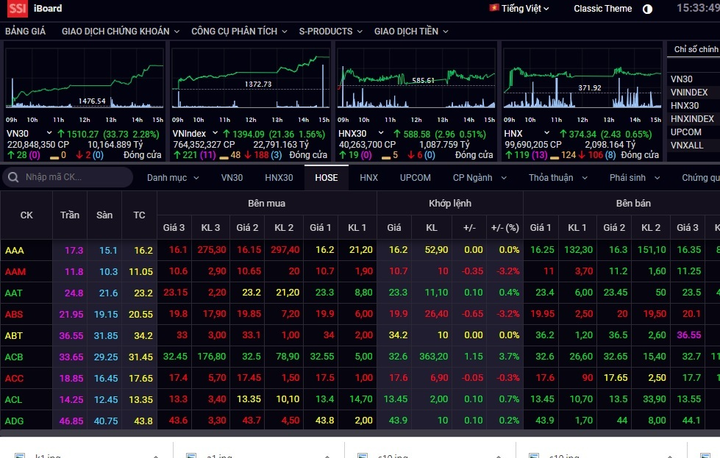
Task: Expand the GIAO DỊCH TIỀN menu
Action: (x=411, y=31)
